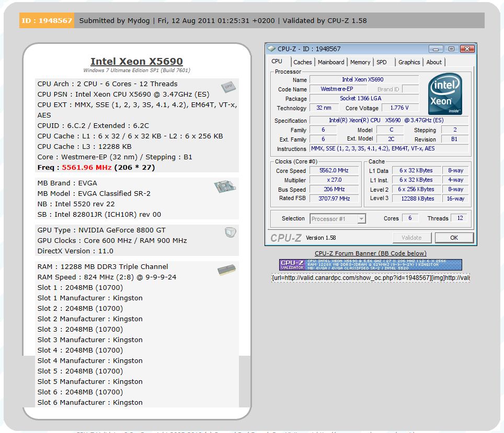This screenshot has height=433, width=504.
Task: Click the motherboard icon beside MB Brand
Action: pyautogui.click(x=225, y=186)
